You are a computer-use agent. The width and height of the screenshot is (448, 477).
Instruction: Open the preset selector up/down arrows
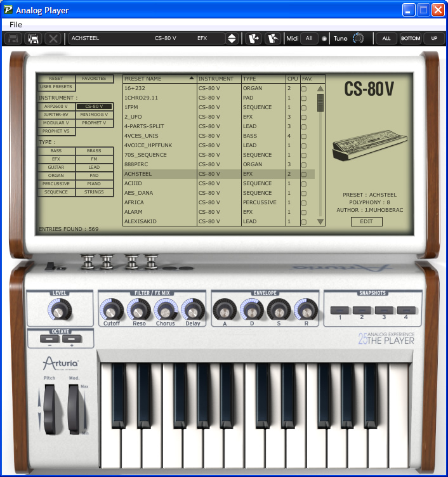point(232,39)
